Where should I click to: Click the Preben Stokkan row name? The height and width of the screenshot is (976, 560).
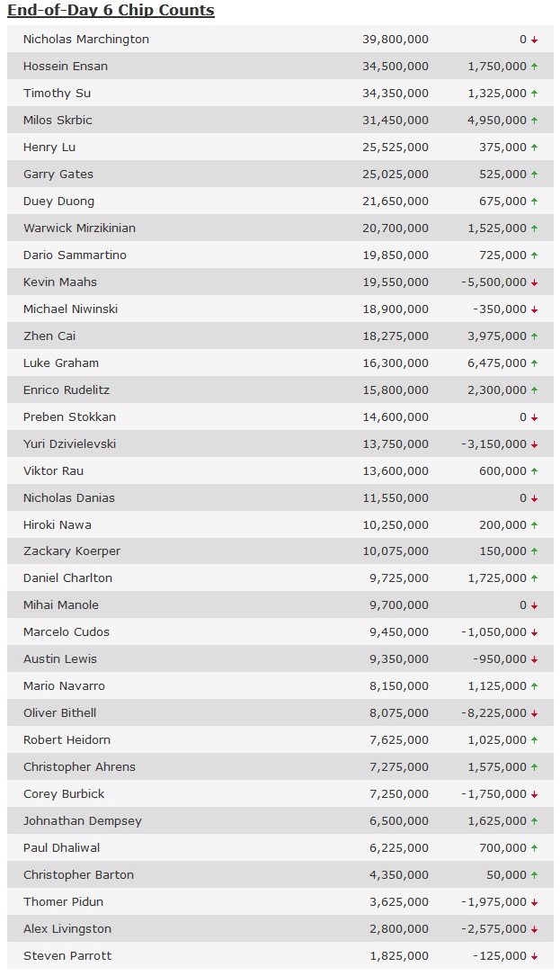[x=69, y=417]
